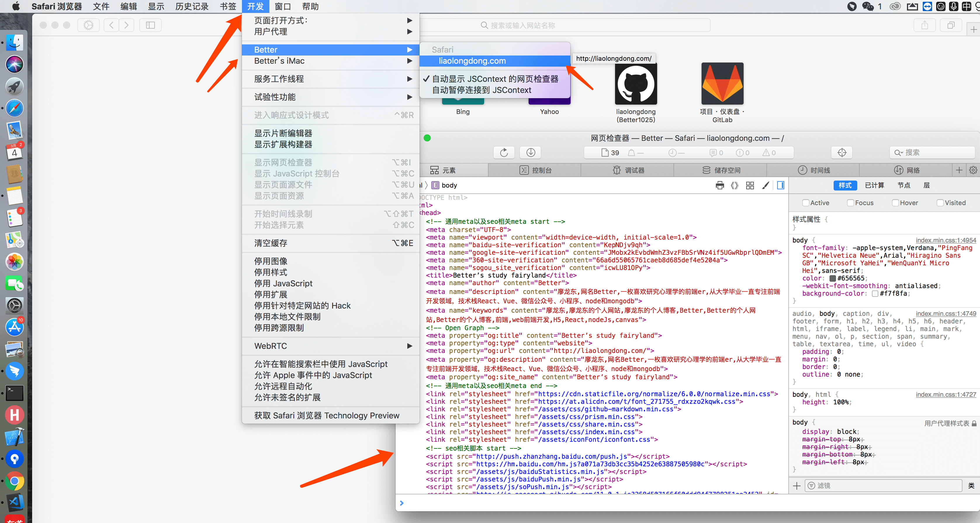The width and height of the screenshot is (980, 523).
Task: Click the 滤镜 filter field
Action: (x=883, y=486)
